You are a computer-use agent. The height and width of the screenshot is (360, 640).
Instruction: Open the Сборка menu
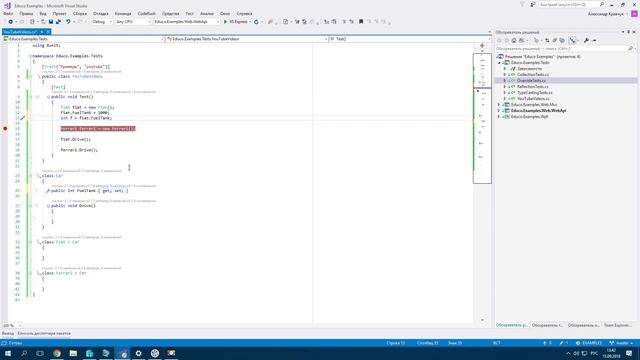pyautogui.click(x=80, y=13)
